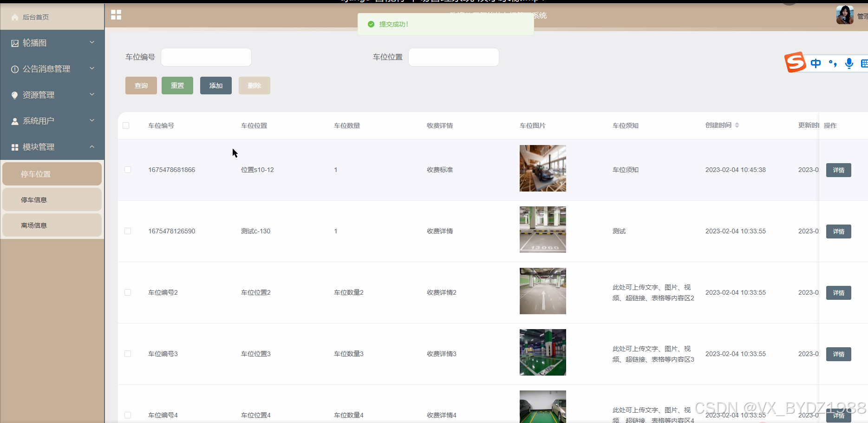The width and height of the screenshot is (868, 423).
Task: Open parking image of row 位置s10-12
Action: [543, 168]
